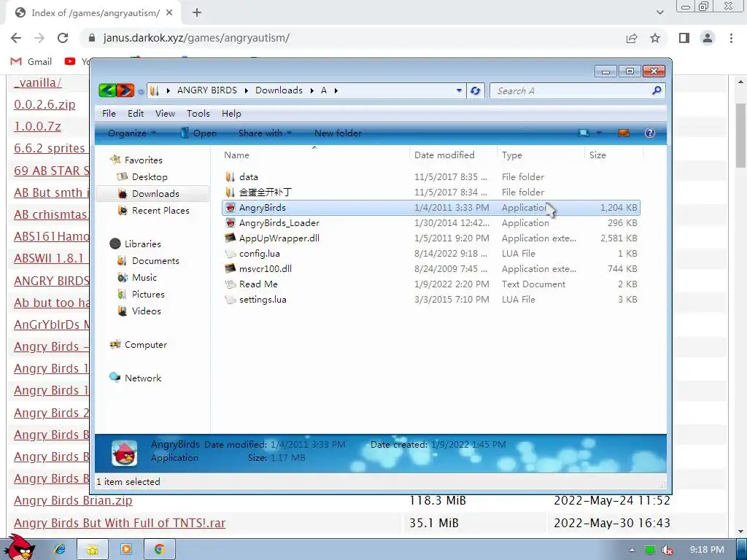Open the Share with dropdown menu
Viewport: 747px width, 560px height.
(x=266, y=133)
